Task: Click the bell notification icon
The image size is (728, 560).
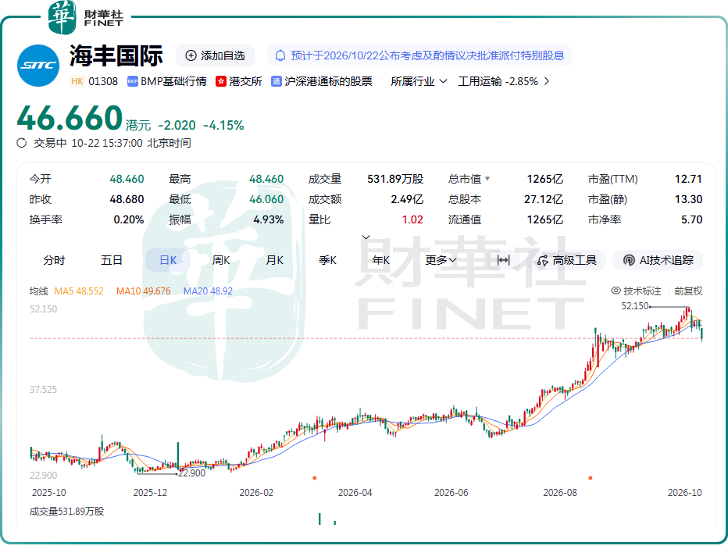Action: tap(280, 55)
